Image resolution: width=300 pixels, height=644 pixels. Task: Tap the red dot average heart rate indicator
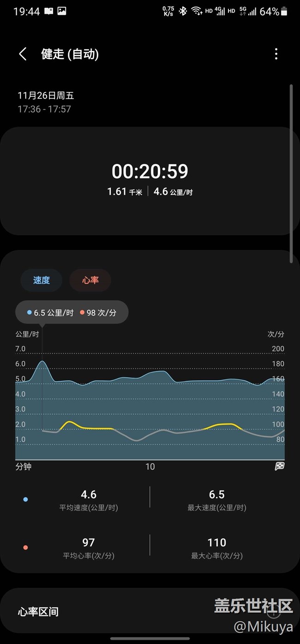pyautogui.click(x=25, y=547)
